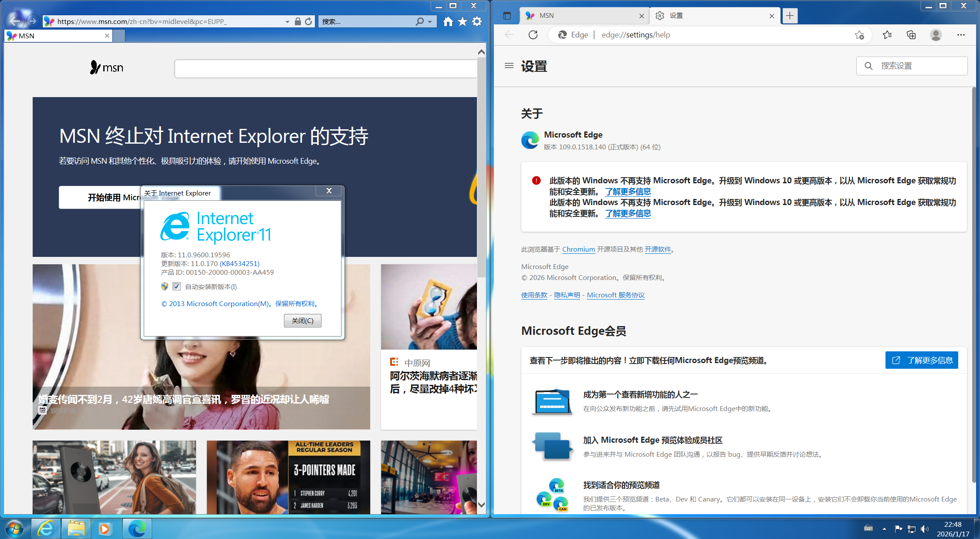The width and height of the screenshot is (980, 539).
Task: Show hidden icons in system tray
Action: coord(884,529)
